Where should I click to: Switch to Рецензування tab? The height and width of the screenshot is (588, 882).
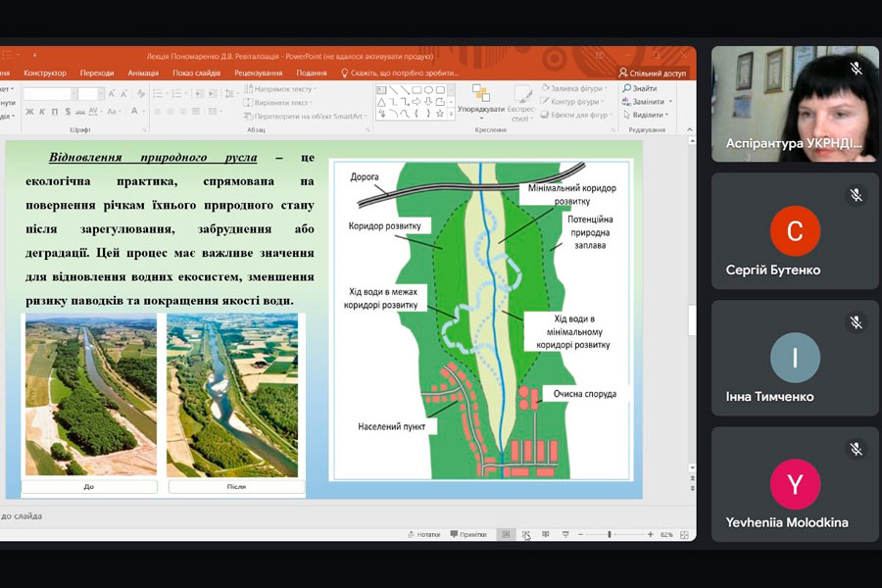(259, 73)
